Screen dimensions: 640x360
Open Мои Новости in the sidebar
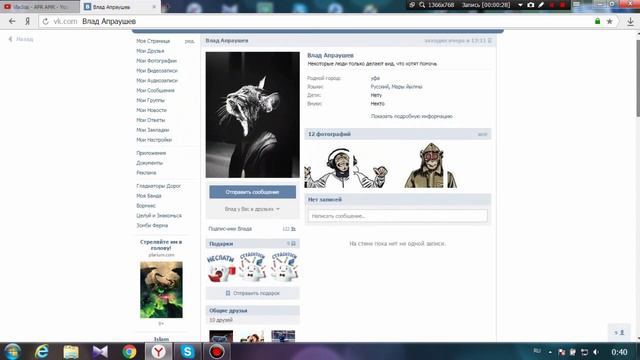[x=151, y=110]
